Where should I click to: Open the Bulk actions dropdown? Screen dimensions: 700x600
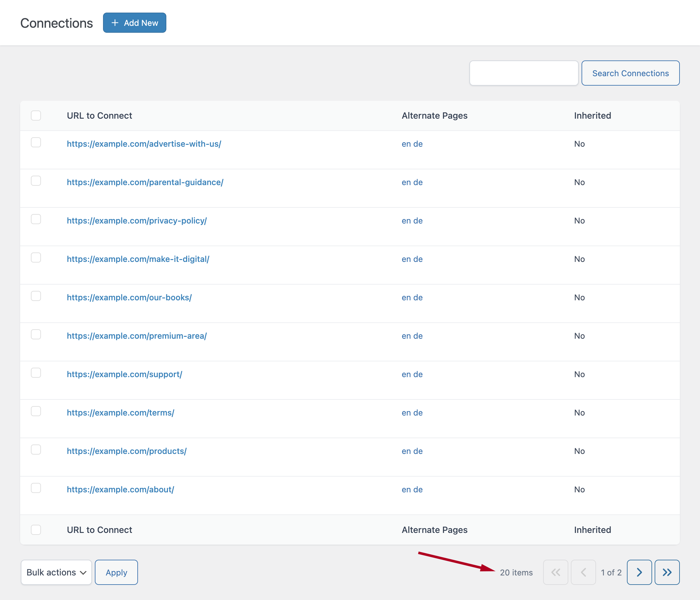pyautogui.click(x=56, y=572)
